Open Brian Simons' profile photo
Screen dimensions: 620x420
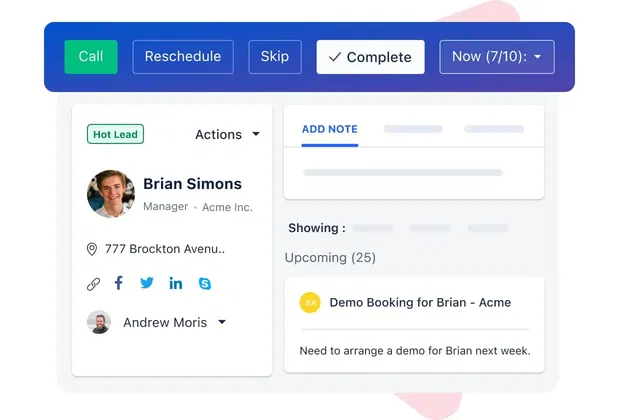pos(111,194)
